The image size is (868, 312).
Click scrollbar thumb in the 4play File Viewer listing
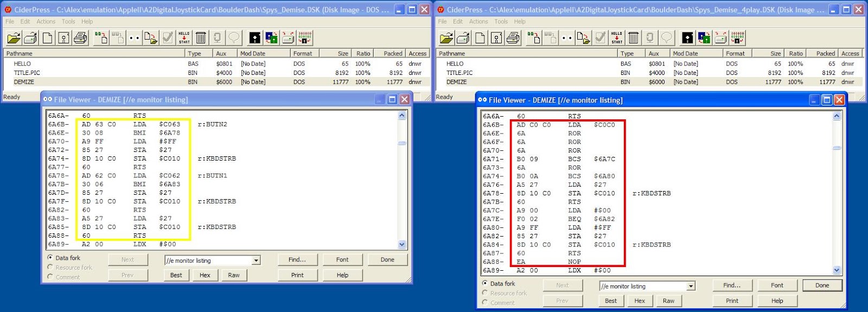pos(837,148)
